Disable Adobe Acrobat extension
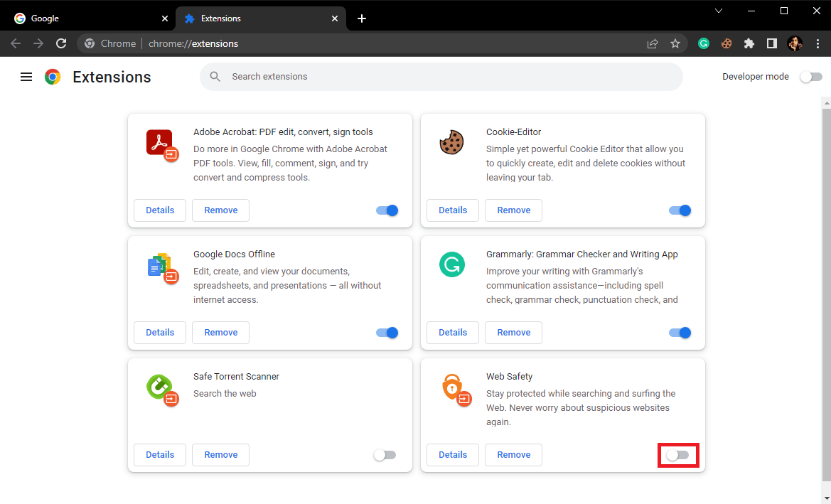Screen dimensions: 831x504 click(387, 210)
